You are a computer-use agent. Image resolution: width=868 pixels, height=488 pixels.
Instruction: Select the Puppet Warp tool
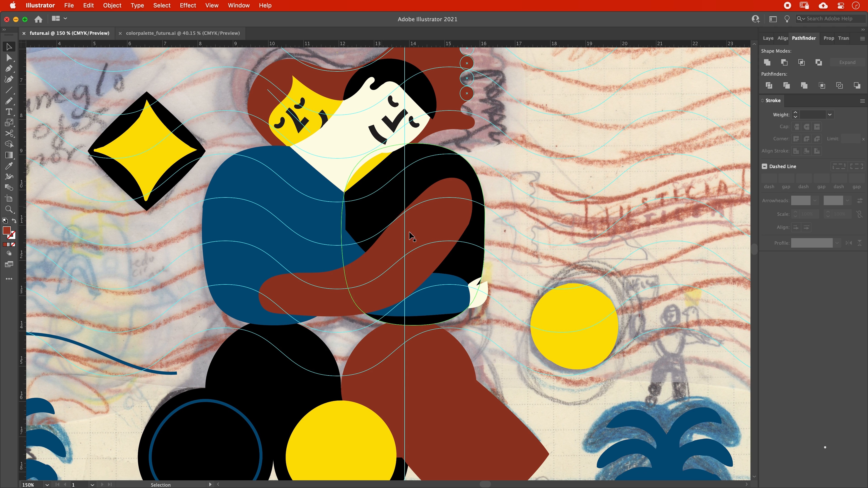(9, 176)
